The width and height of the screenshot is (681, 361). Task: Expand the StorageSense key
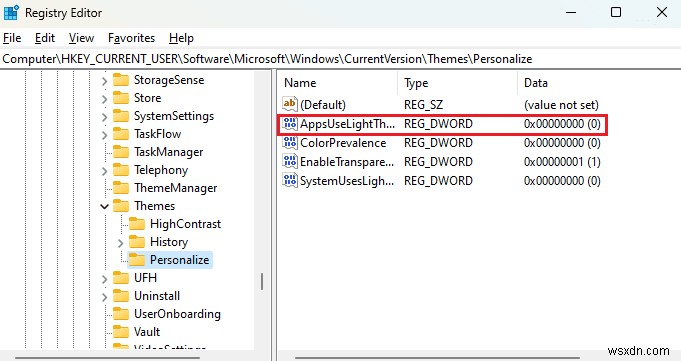pyautogui.click(x=104, y=81)
